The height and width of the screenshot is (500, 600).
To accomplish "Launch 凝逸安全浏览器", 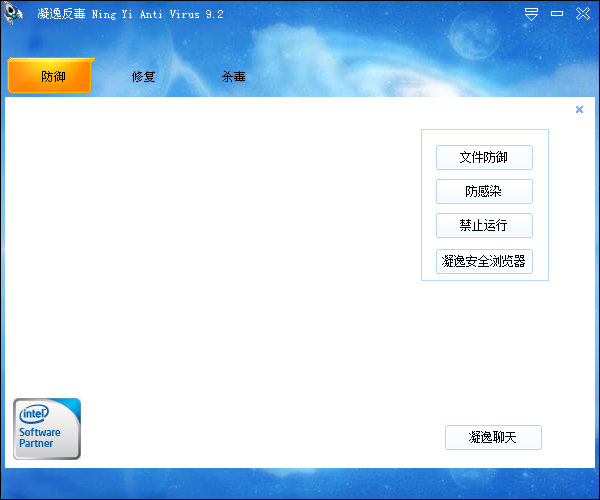I will (x=484, y=261).
